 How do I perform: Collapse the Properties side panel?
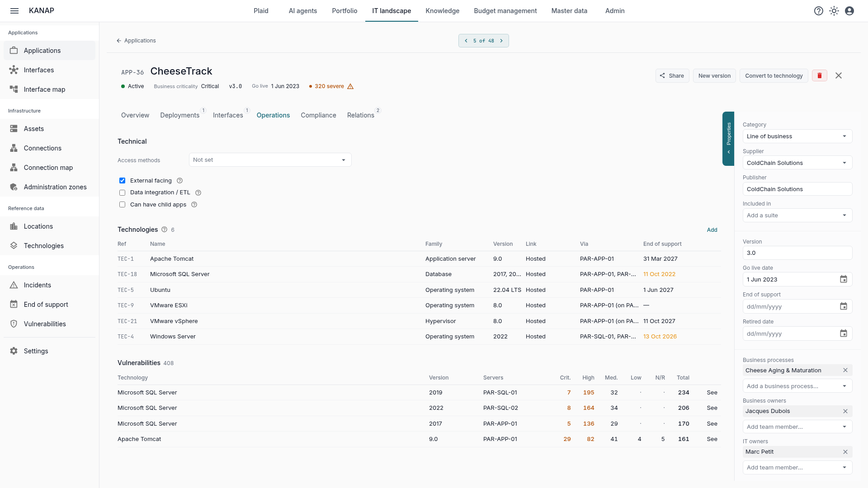pyautogui.click(x=728, y=139)
